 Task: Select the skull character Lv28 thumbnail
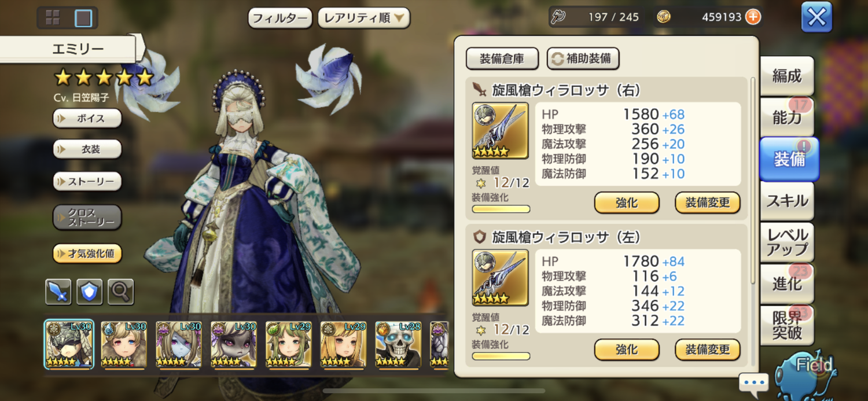click(x=398, y=344)
